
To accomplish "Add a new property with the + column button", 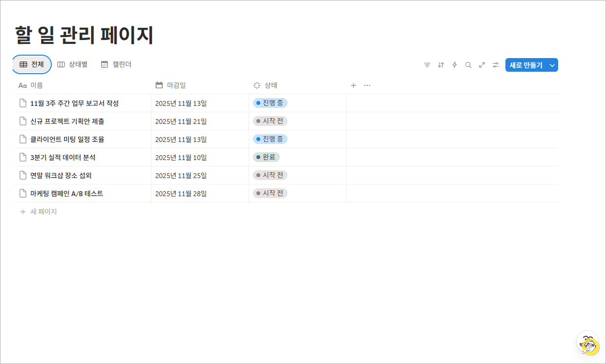I will pos(353,85).
